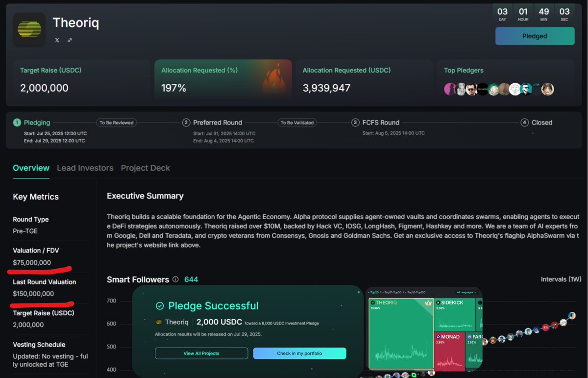This screenshot has height=378, width=588.
Task: Click the Pledging step number 1 icon
Action: click(17, 123)
